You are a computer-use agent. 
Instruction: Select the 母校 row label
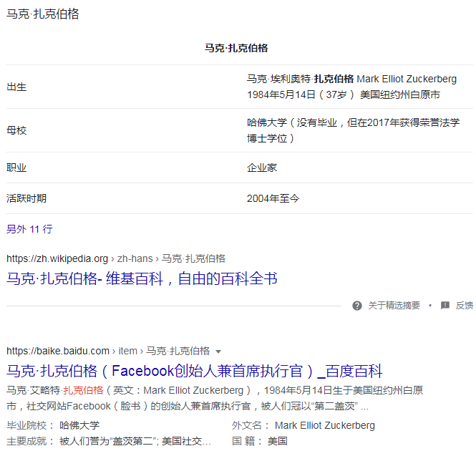(x=16, y=130)
